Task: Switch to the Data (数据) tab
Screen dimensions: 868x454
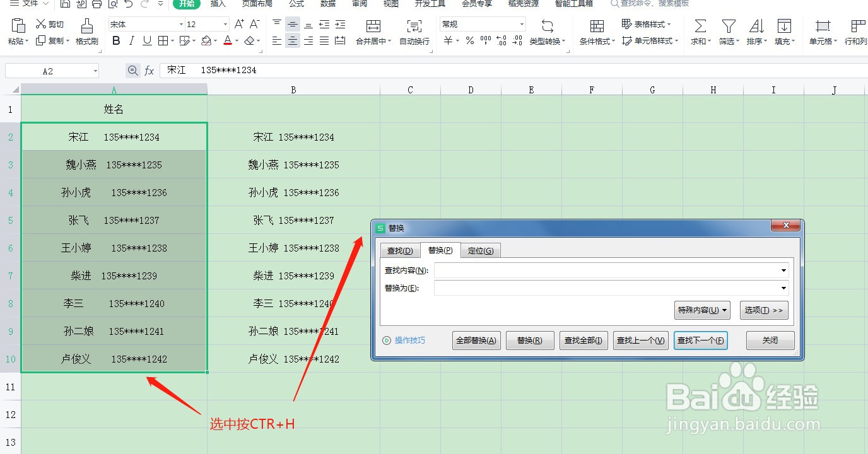Action: [x=328, y=4]
